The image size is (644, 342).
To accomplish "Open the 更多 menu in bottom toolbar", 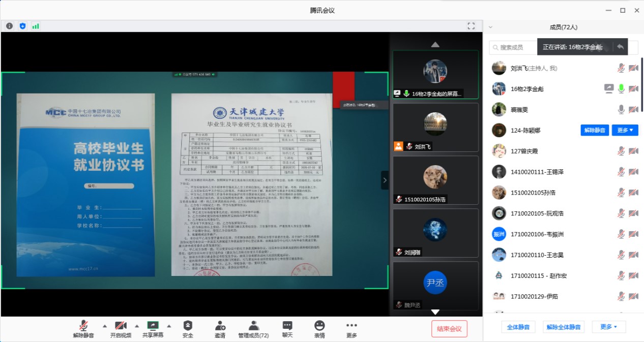I will (x=352, y=329).
